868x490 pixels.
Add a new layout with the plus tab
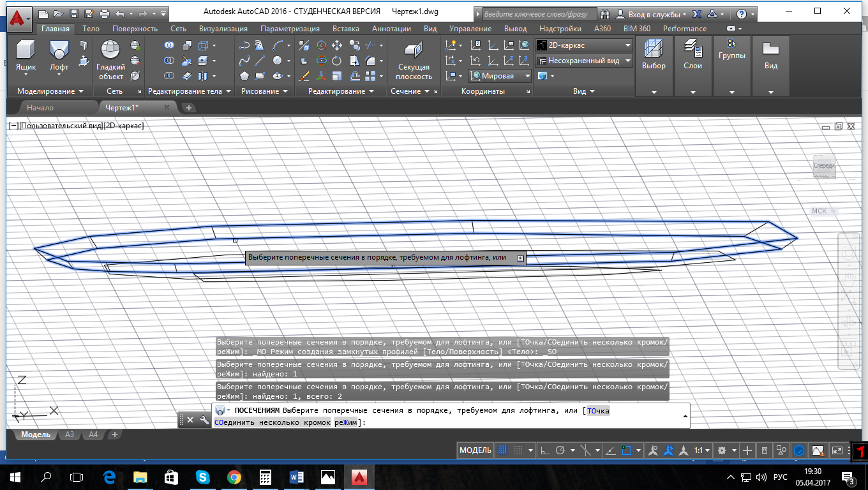point(115,434)
